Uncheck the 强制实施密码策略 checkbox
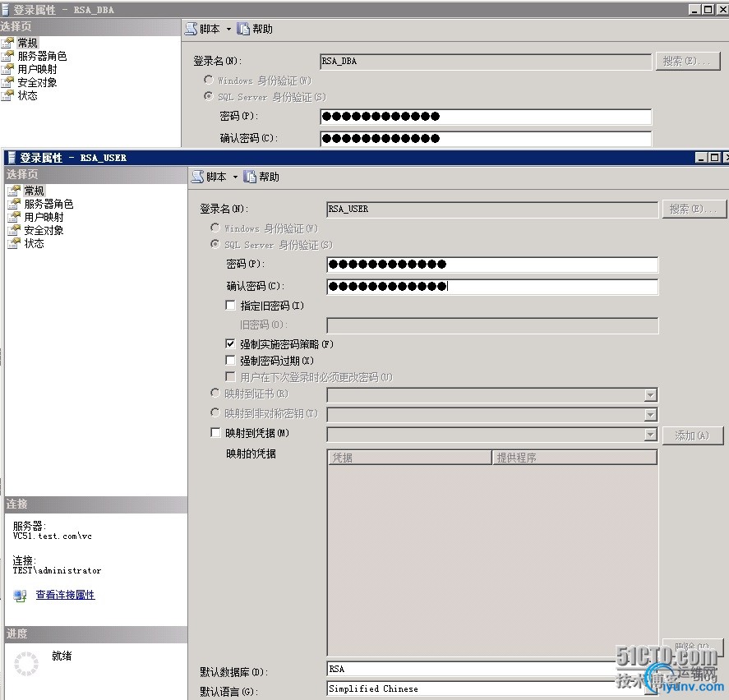The height and width of the screenshot is (700, 729). (x=230, y=344)
